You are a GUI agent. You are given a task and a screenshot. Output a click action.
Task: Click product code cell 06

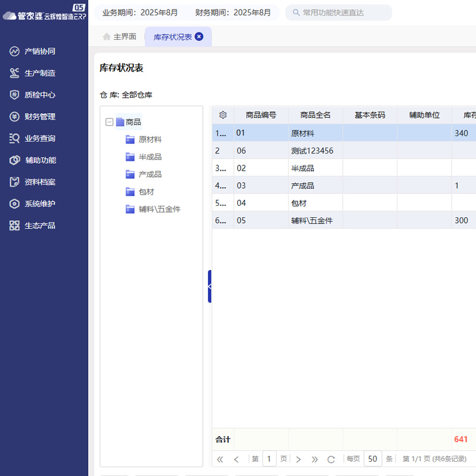coord(261,151)
